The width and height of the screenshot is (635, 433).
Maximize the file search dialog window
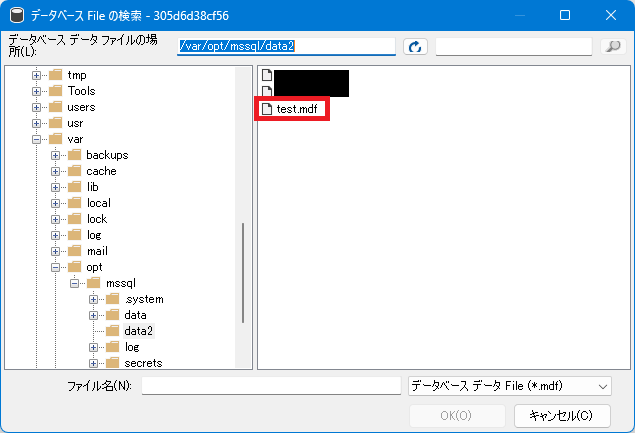tap(565, 15)
